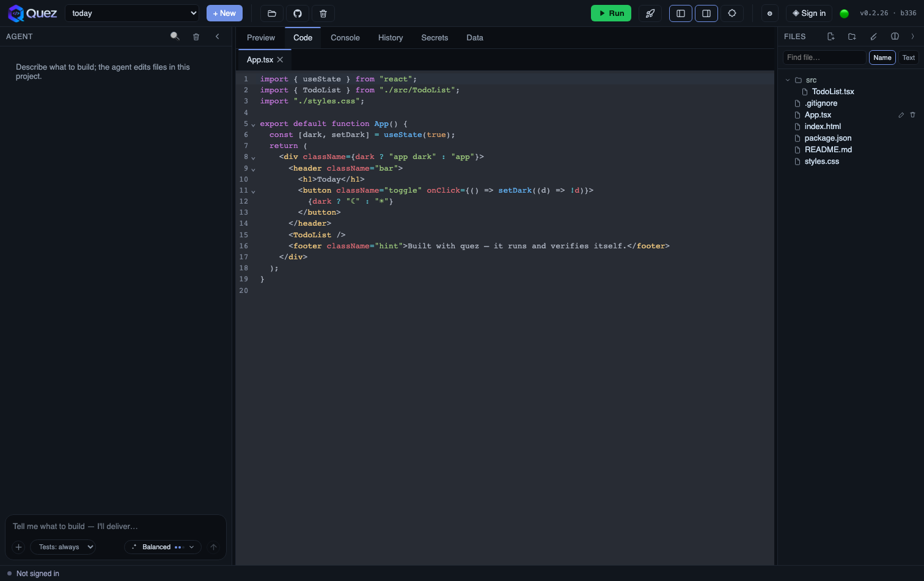
Task: Toggle left sidebar panel visibility
Action: (681, 13)
